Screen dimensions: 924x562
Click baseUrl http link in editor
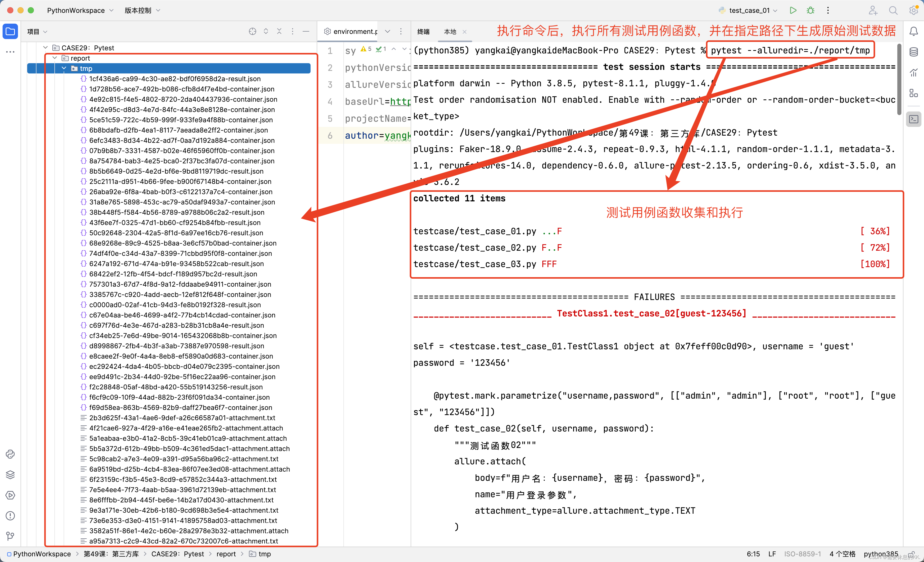tap(400, 101)
